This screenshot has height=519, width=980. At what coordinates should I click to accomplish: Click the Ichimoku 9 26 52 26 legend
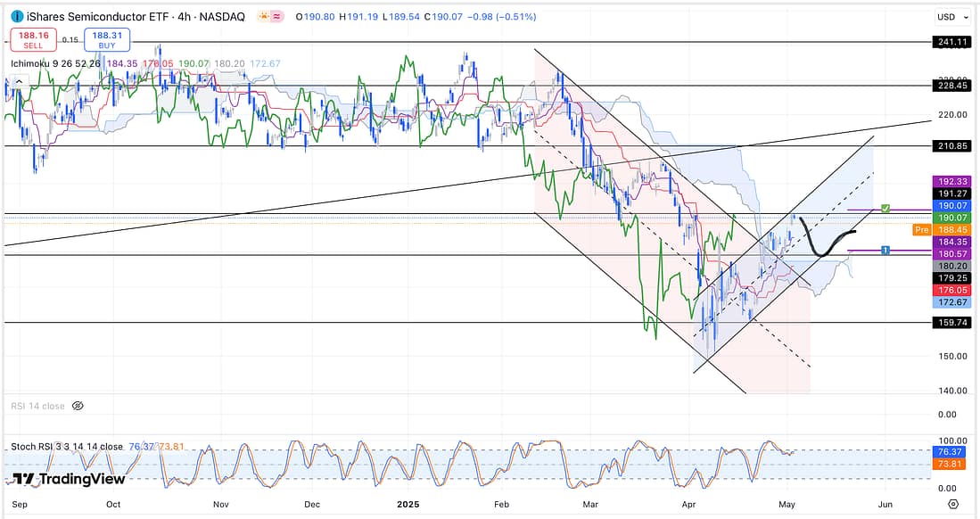pyautogui.click(x=55, y=64)
